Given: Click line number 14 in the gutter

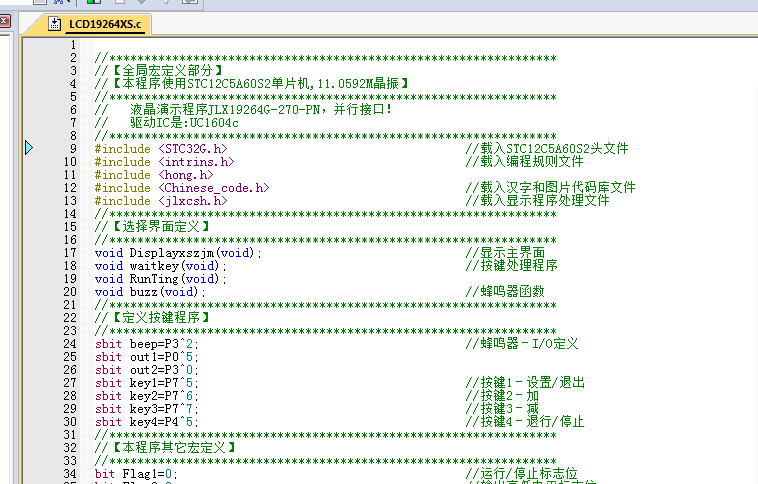Looking at the screenshot, I should click(x=70, y=214).
